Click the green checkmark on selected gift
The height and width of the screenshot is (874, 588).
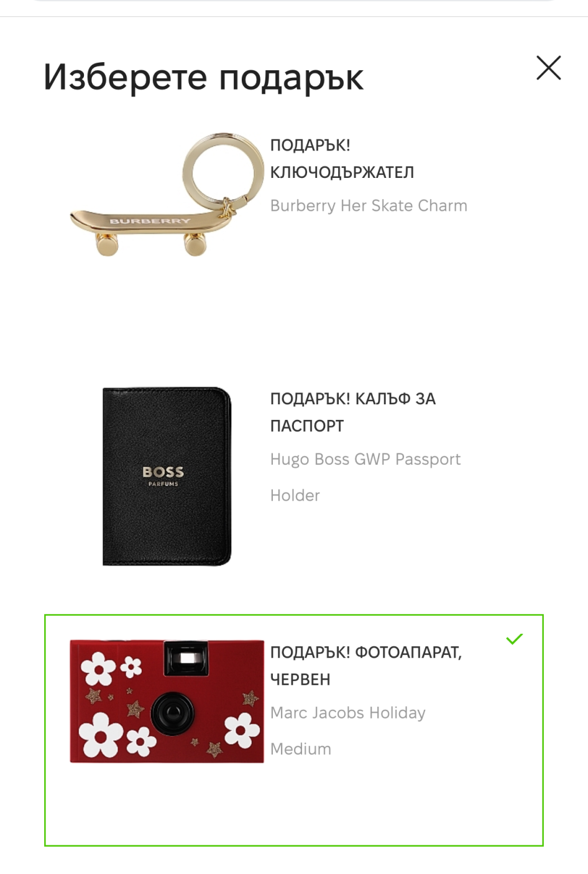515,639
